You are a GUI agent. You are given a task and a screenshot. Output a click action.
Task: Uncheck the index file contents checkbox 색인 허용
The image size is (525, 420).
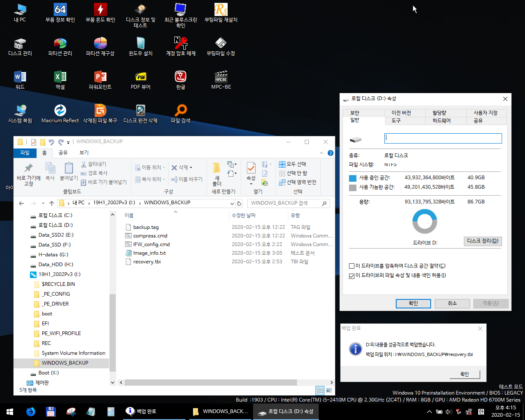pos(352,276)
